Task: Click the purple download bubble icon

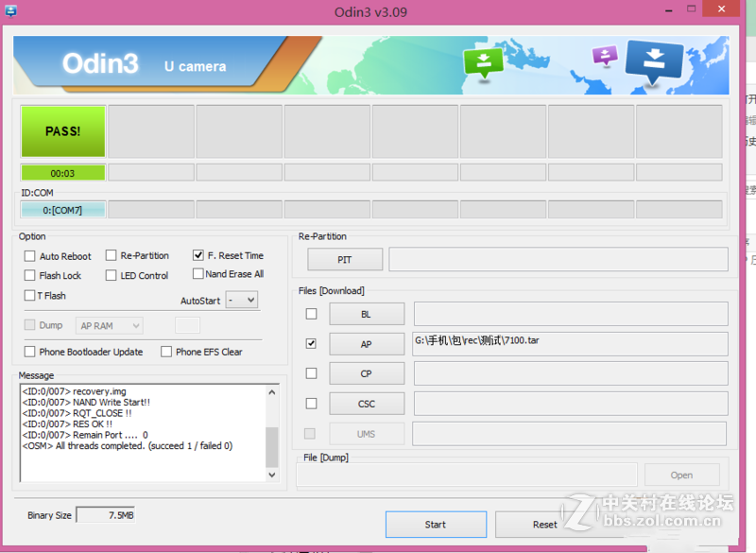Action: tap(605, 56)
